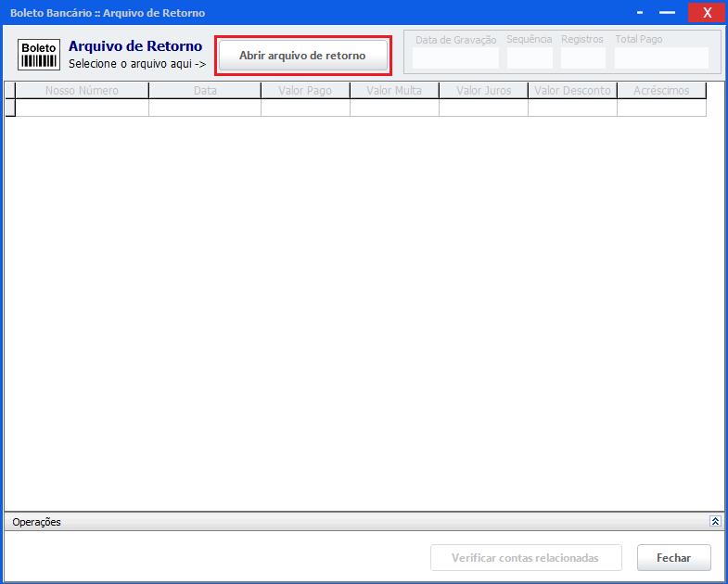
Task: Open the return file with 'Abrir arquivo de retorno'
Action: pyautogui.click(x=302, y=56)
